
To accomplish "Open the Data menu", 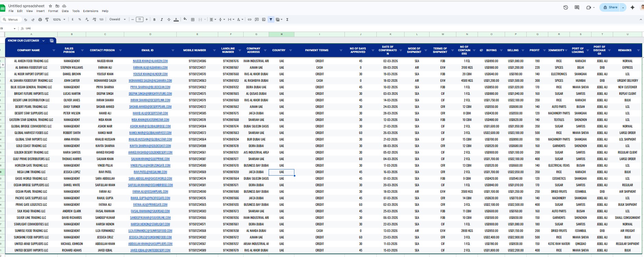I will tap(65, 11).
